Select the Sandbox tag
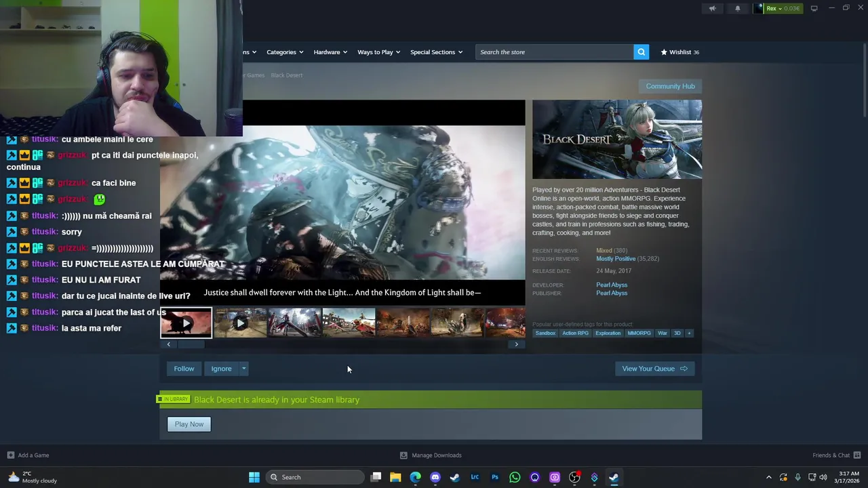 point(545,333)
